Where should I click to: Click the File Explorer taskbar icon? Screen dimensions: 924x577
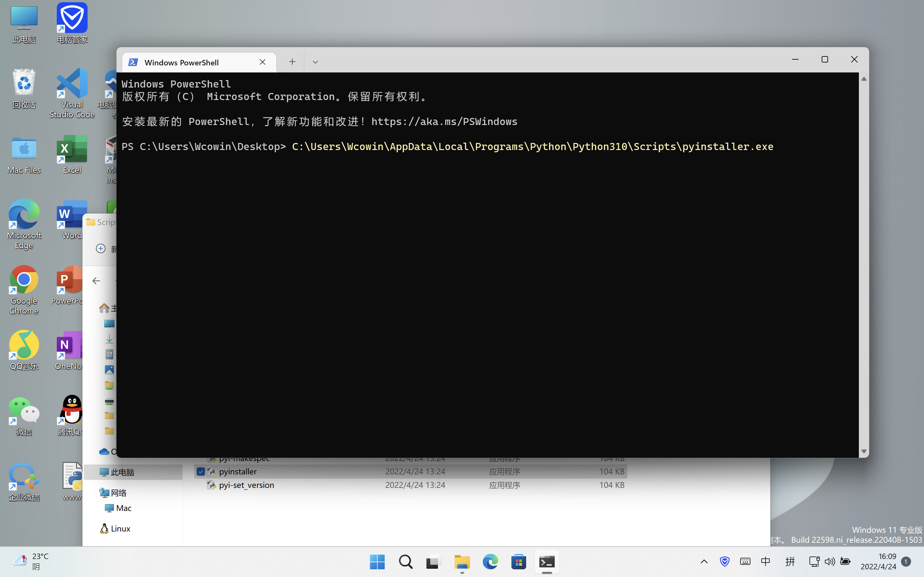tap(462, 562)
